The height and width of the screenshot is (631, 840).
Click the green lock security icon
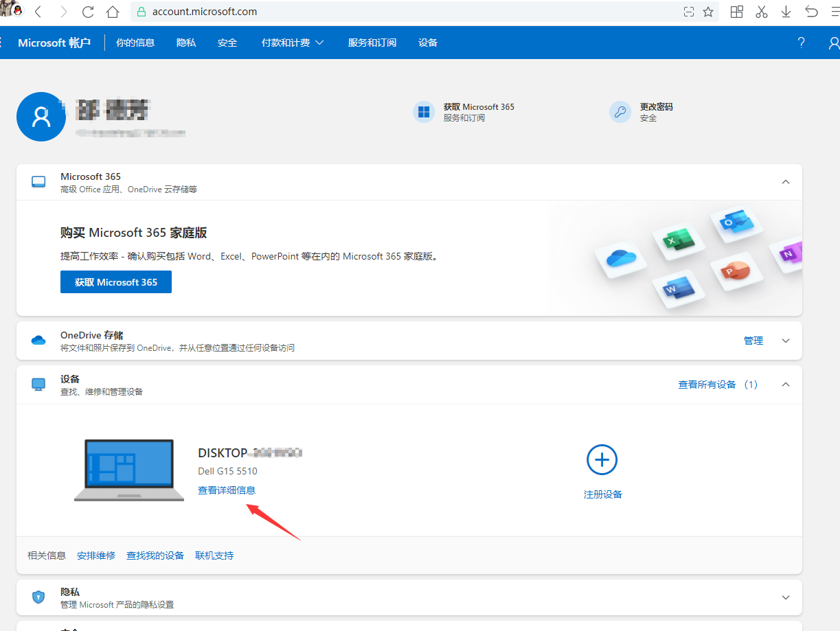pos(141,12)
